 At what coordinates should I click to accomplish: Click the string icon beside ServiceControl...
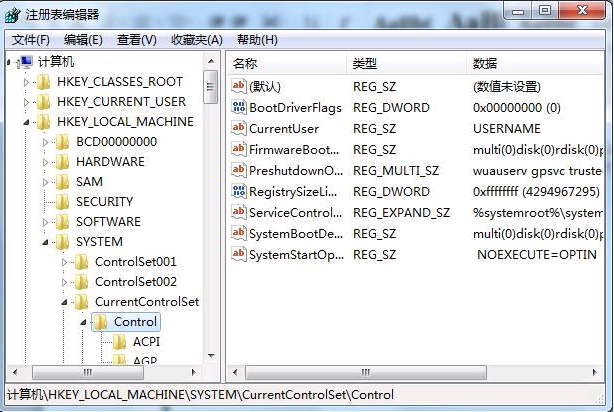238,212
